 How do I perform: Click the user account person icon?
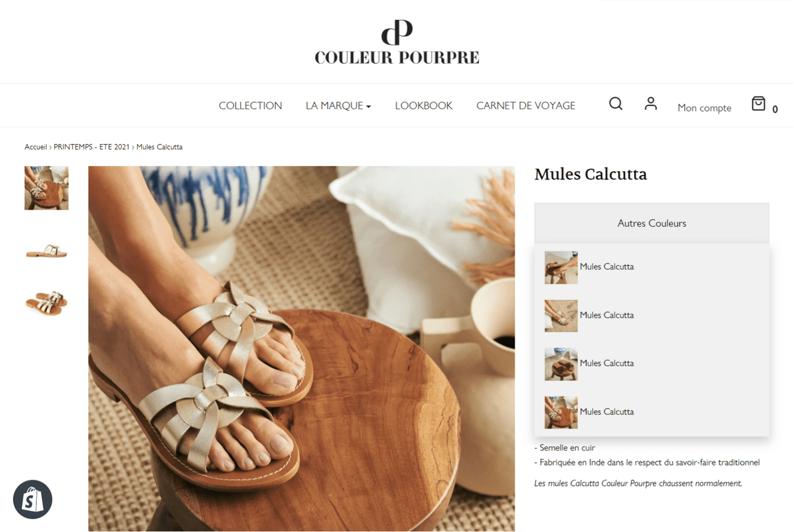coord(651,103)
